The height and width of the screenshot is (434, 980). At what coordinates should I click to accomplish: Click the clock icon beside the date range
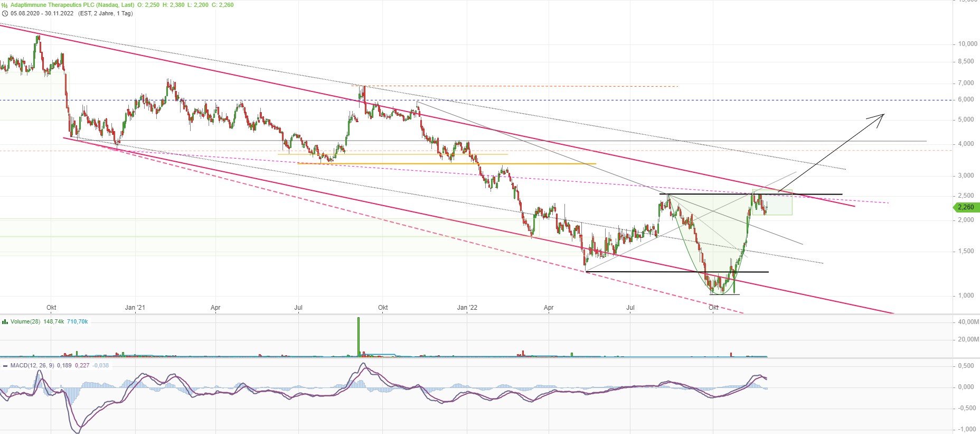tap(5, 13)
